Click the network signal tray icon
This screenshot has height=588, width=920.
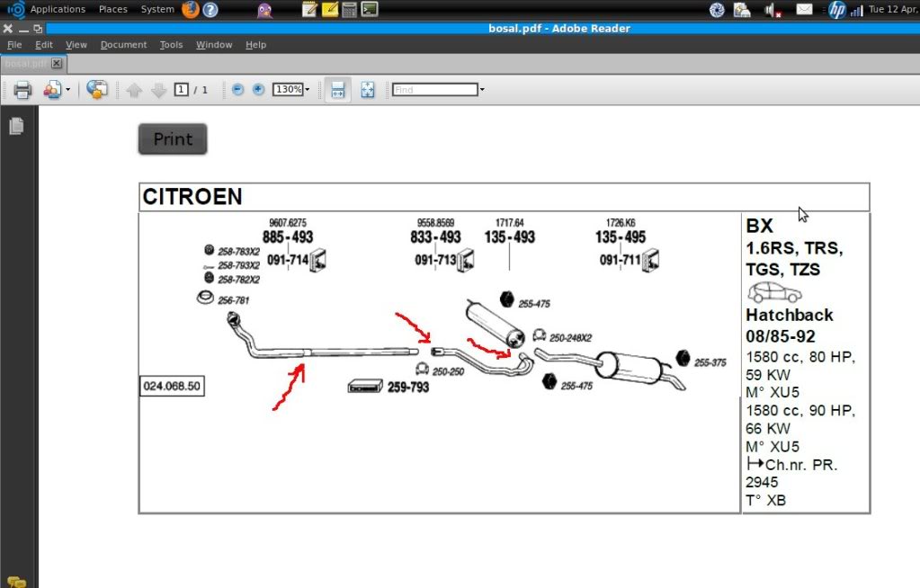[856, 10]
